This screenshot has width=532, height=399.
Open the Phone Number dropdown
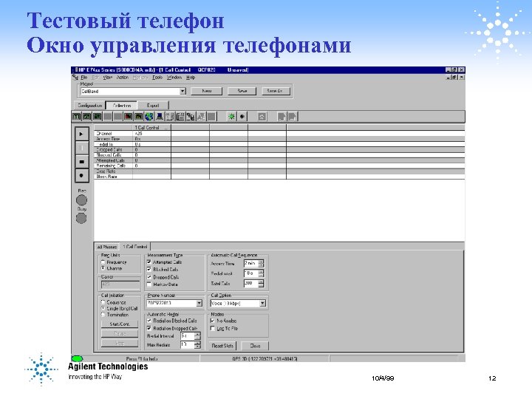[199, 303]
